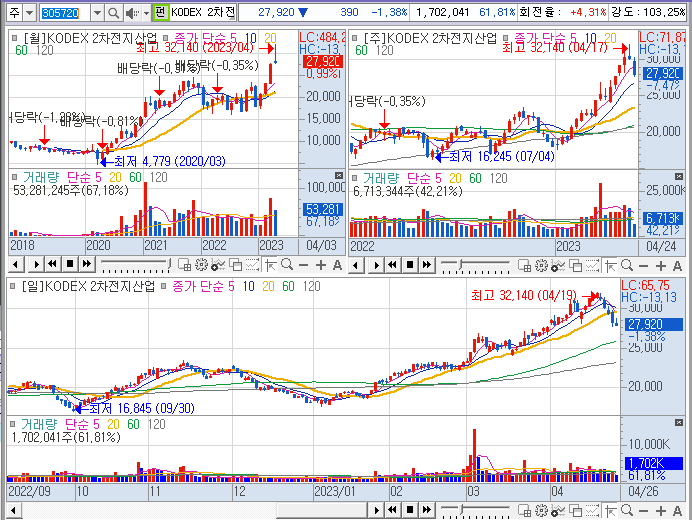Click the magnifier zoom icon in monthly toolbar
The height and width of the screenshot is (520, 692).
click(287, 265)
